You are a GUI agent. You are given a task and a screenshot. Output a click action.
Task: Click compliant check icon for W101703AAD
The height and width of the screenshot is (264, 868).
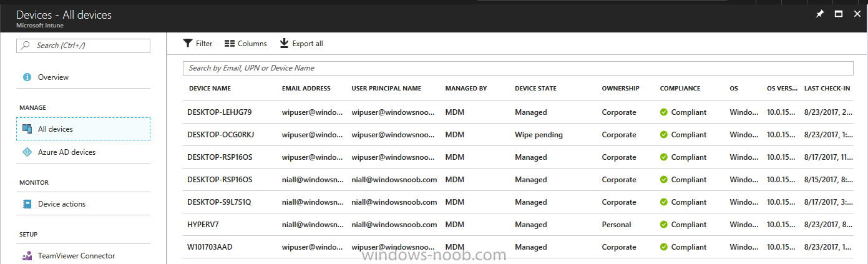click(664, 247)
